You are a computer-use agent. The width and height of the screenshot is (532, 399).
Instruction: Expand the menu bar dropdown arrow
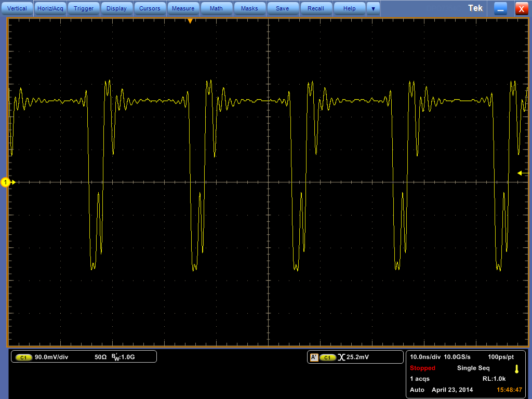(x=373, y=8)
